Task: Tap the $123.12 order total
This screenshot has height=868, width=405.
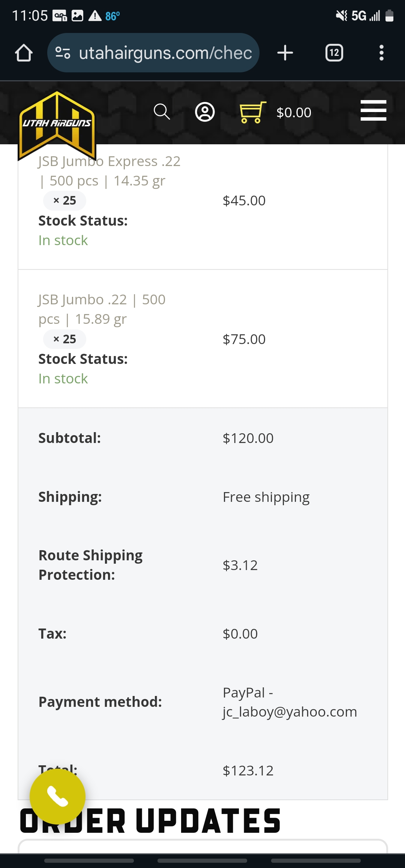Action: point(248,771)
